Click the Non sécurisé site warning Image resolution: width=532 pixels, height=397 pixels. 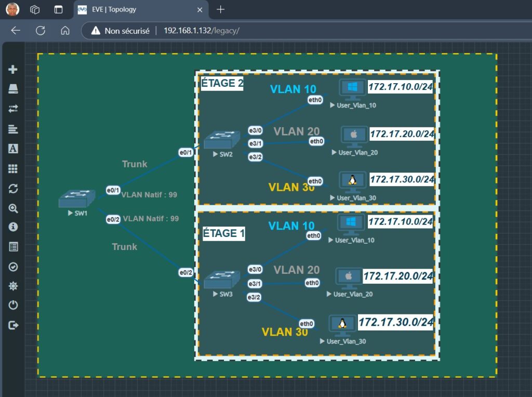tap(121, 31)
